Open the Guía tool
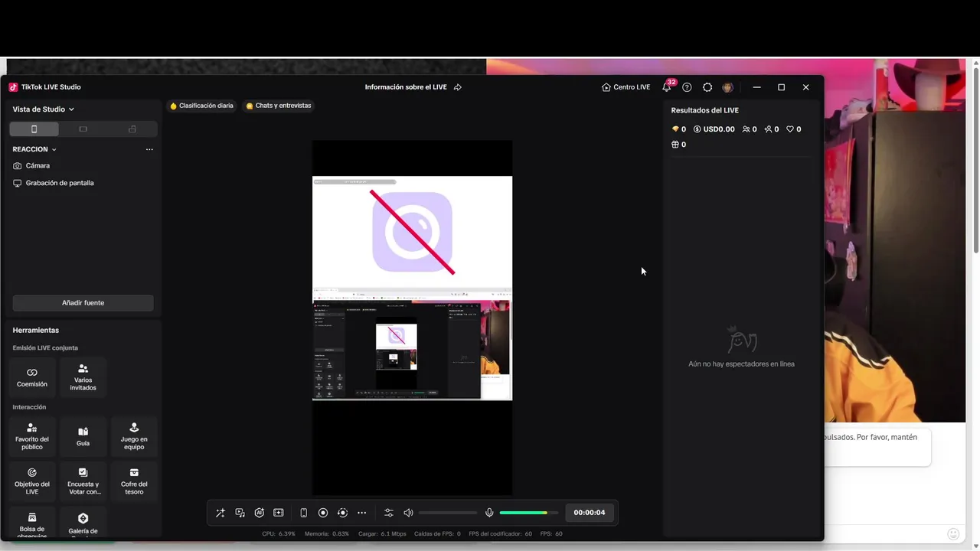This screenshot has width=980, height=551. [x=83, y=436]
